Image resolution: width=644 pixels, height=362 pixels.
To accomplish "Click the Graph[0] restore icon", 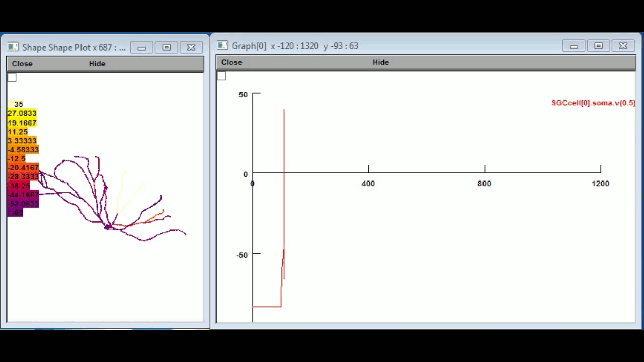I will click(x=598, y=46).
